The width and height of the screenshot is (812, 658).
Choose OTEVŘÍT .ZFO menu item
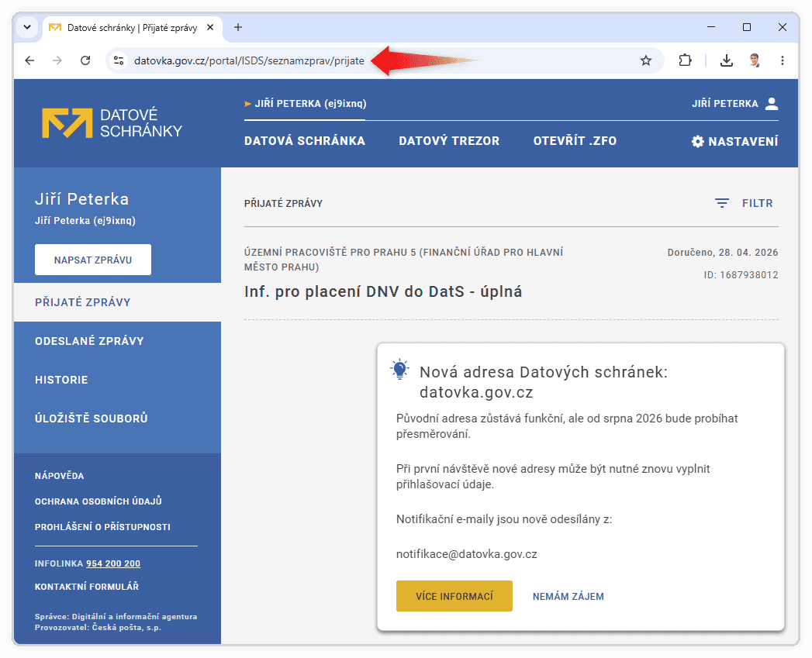click(575, 141)
